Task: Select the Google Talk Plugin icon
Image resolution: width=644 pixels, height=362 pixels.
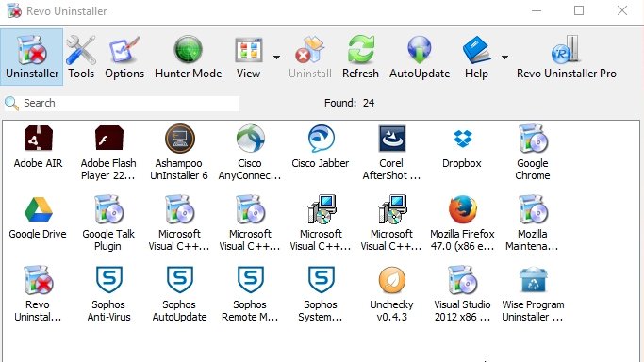Action: coord(108,209)
